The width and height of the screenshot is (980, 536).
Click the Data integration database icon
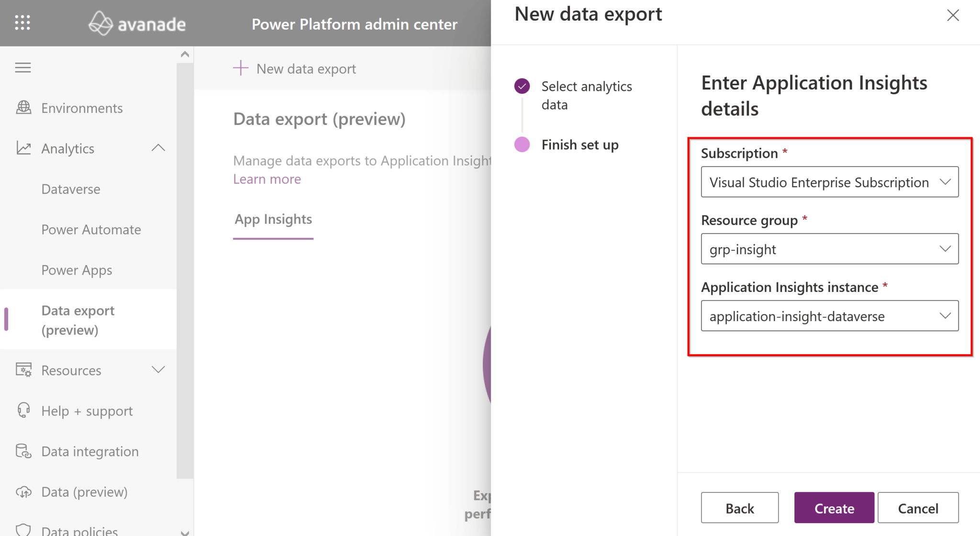(x=22, y=451)
